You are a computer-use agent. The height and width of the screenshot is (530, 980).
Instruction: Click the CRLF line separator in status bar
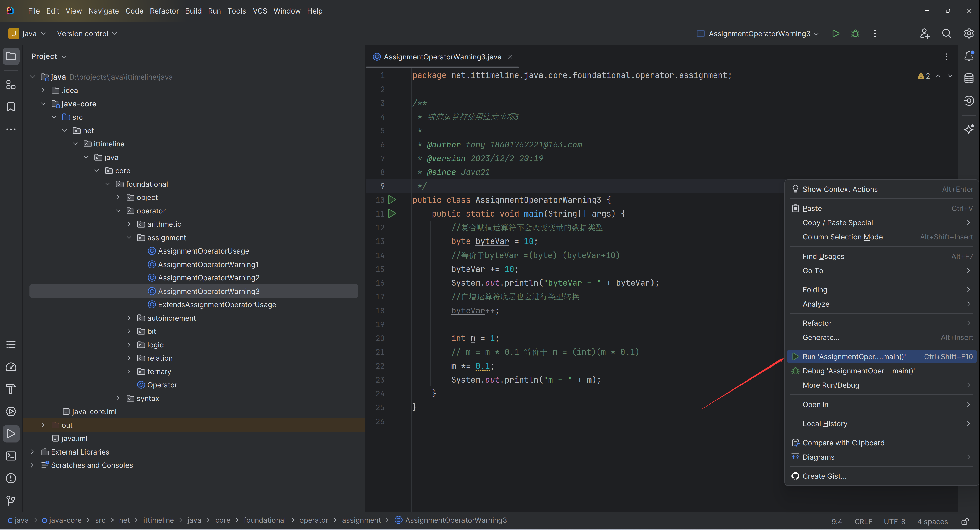tap(863, 521)
